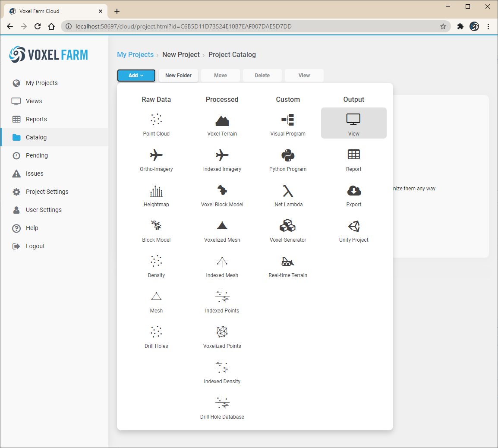Open the Pending sidebar item
Screen dimensions: 498x448
54,155
